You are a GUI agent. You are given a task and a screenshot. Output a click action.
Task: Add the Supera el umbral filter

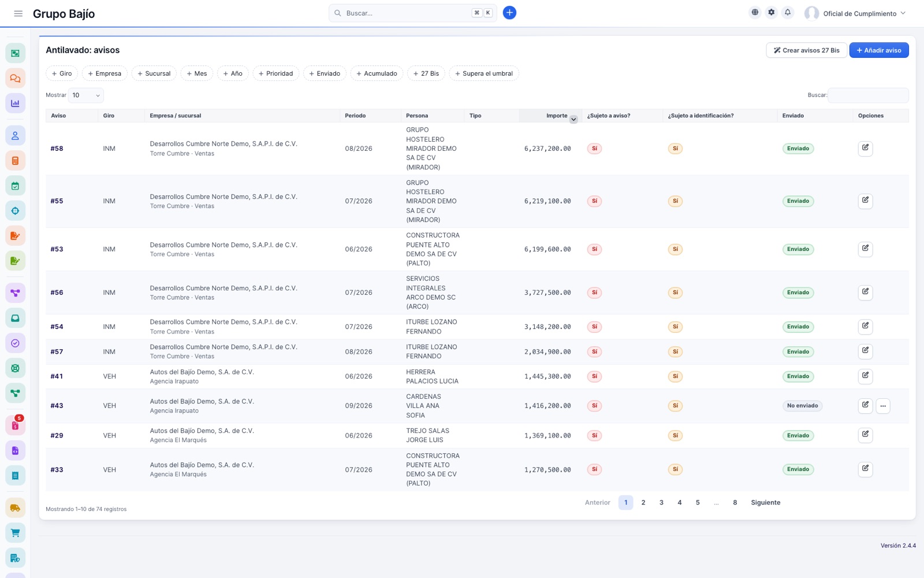point(484,73)
